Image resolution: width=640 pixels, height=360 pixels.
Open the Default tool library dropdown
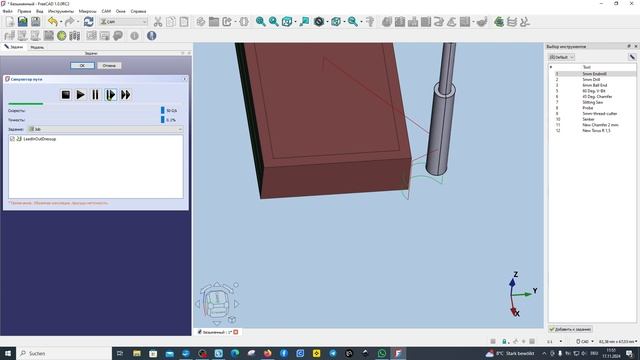click(x=562, y=57)
